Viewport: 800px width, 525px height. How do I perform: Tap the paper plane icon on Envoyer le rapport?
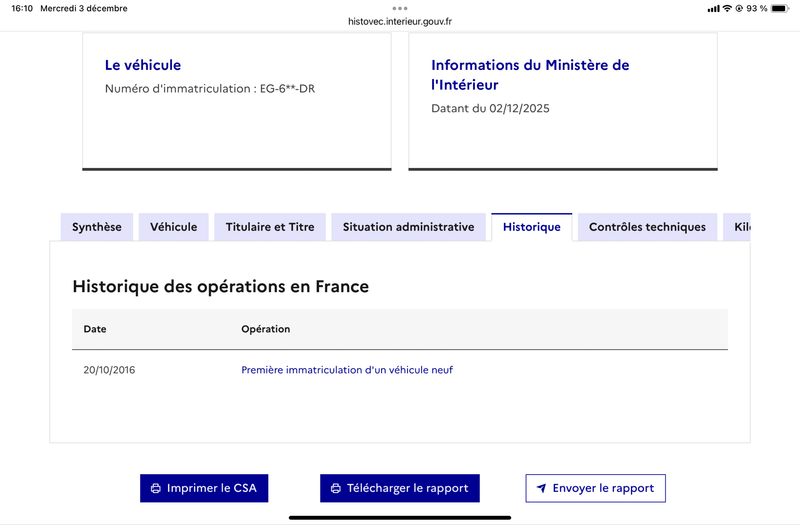541,489
